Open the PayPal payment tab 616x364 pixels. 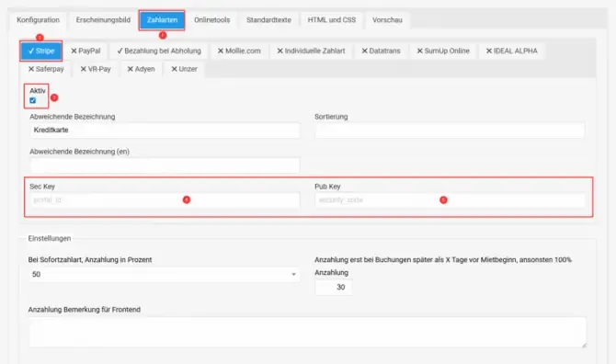coord(86,51)
